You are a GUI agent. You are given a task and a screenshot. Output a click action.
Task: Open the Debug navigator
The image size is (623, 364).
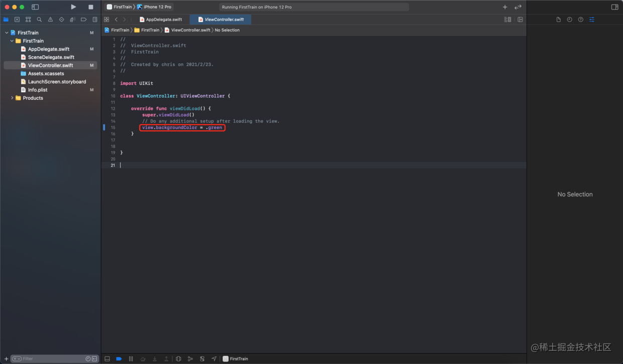click(x=72, y=20)
